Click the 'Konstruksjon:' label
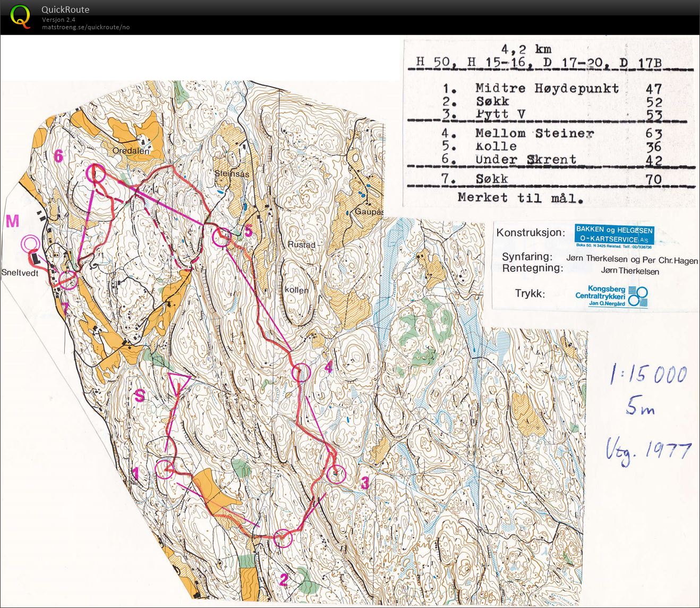The width and height of the screenshot is (700, 608). coord(530,233)
